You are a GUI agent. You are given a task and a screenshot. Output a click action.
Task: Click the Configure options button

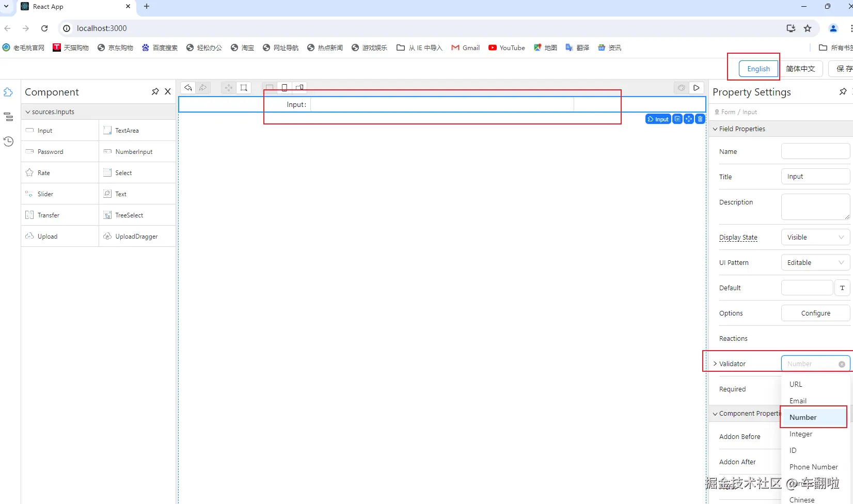click(x=815, y=313)
